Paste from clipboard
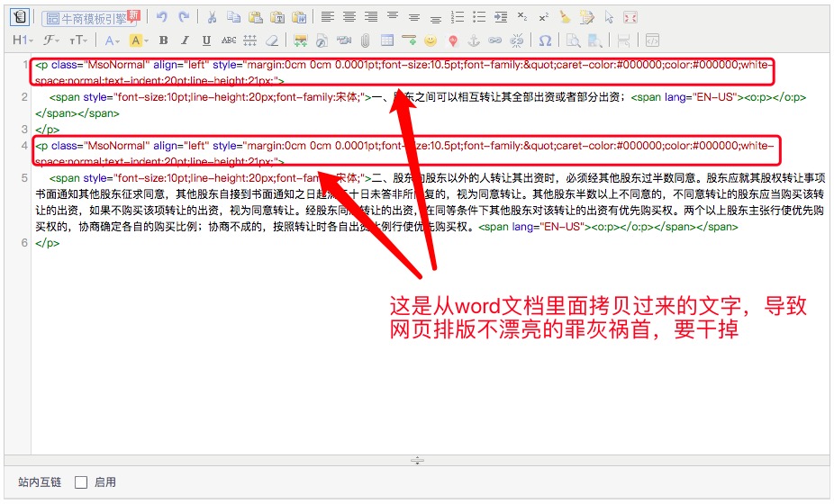Viewport: 834px width, 504px height. click(255, 17)
